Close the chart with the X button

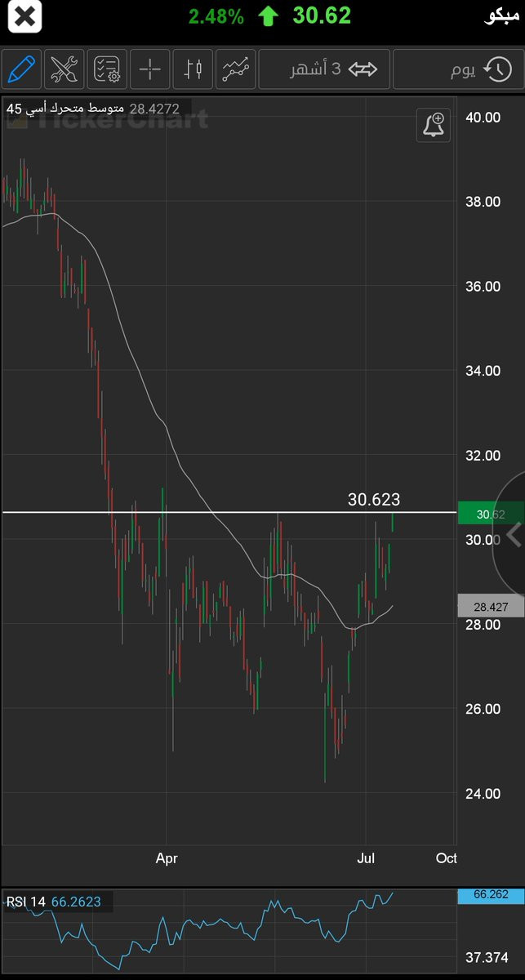pos(26,16)
